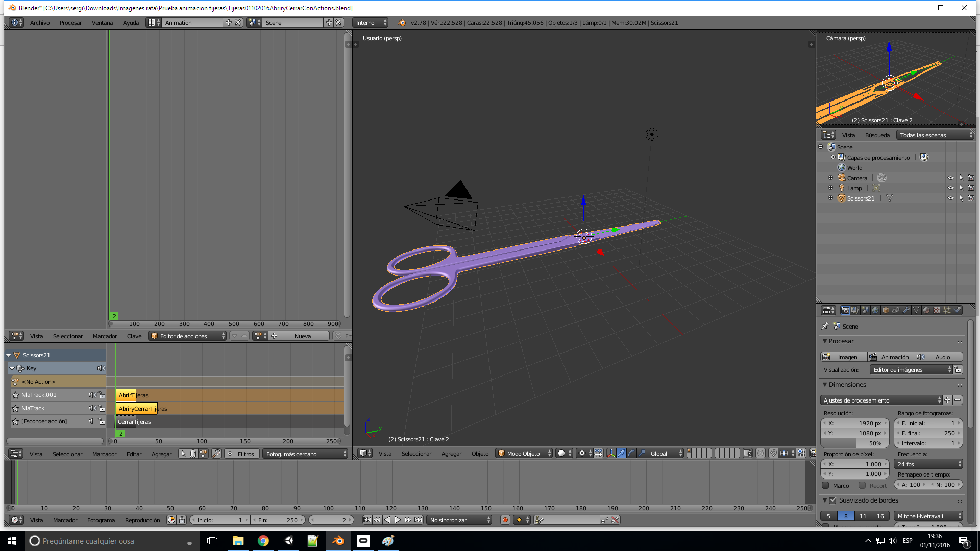Screen dimensions: 980x551
Task: Click the 50% resolution percentage slider
Action: (855, 443)
